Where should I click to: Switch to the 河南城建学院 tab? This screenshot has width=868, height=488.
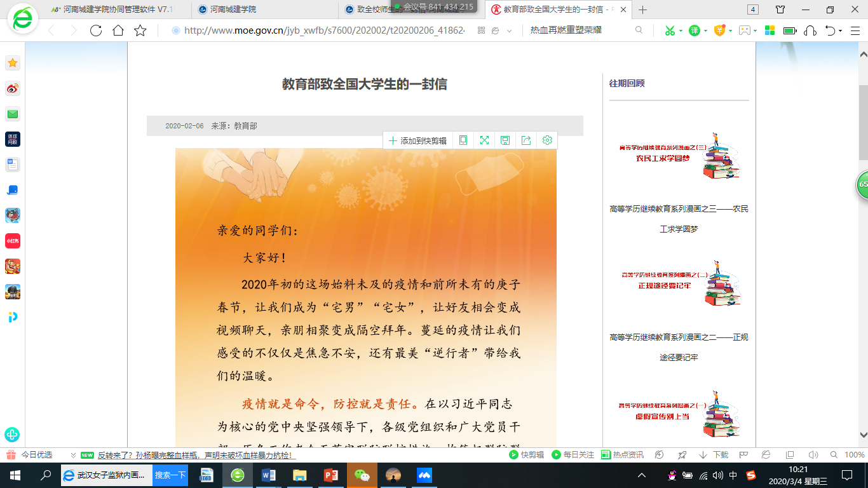pyautogui.click(x=232, y=10)
